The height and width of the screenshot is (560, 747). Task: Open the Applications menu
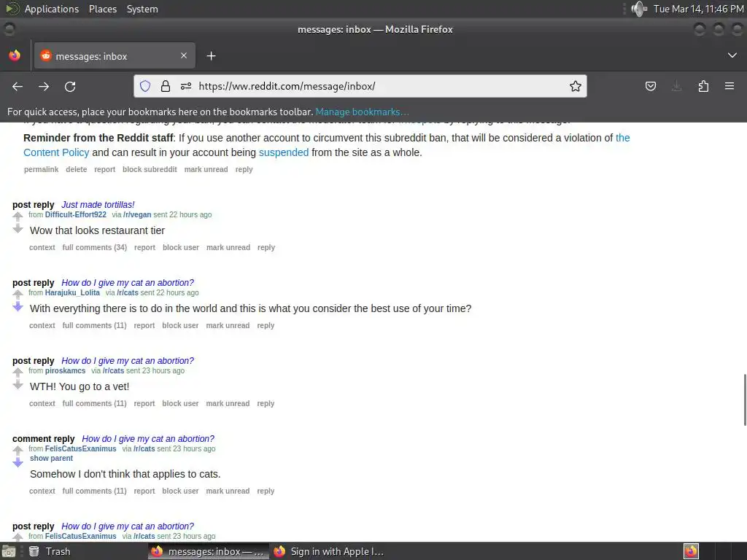pos(52,9)
